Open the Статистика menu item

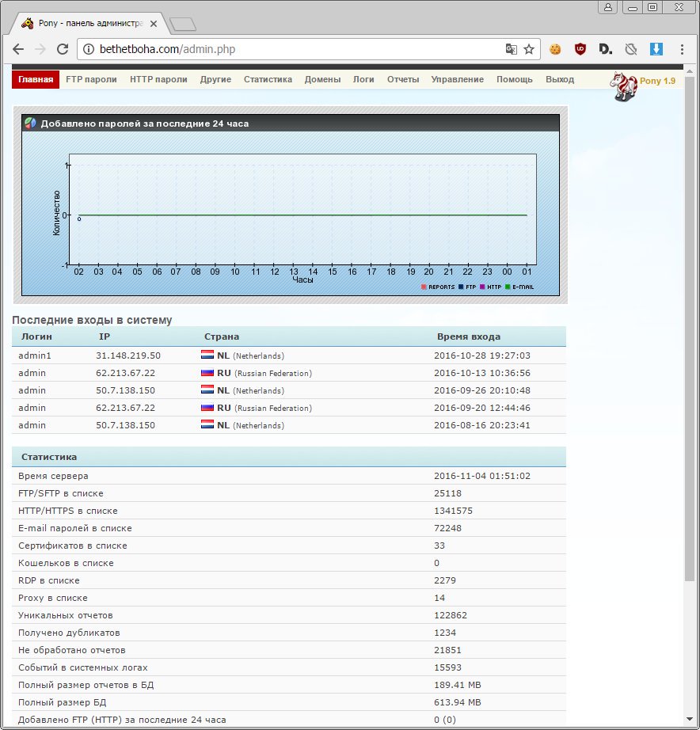pos(268,80)
